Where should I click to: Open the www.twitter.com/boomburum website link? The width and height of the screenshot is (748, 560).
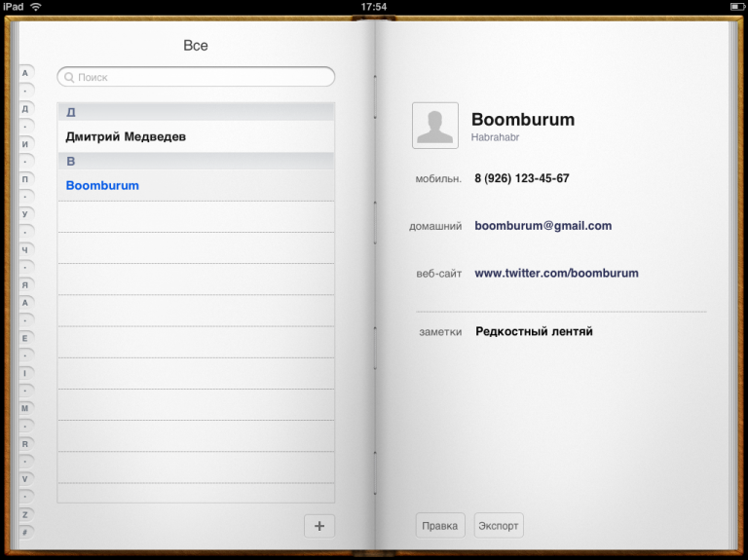click(x=556, y=274)
